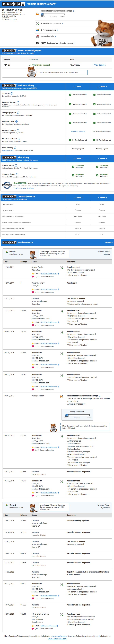
Task: Click info icon beside Odometer Check
Action: click(x=16, y=121)
